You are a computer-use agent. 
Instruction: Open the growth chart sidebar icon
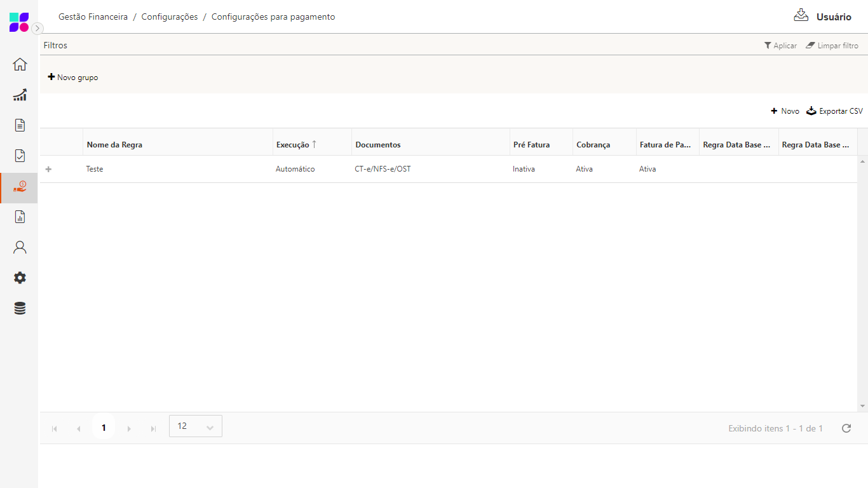point(20,95)
